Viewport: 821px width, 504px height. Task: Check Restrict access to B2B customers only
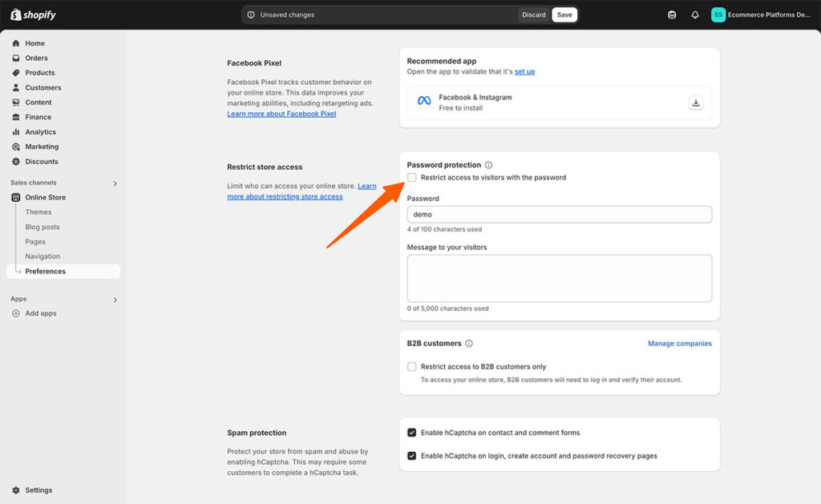(412, 367)
